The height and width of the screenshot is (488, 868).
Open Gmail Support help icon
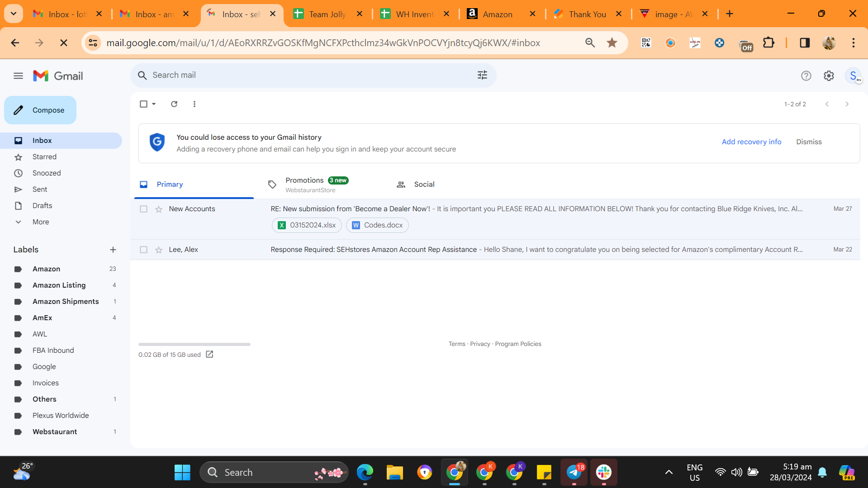pyautogui.click(x=806, y=76)
